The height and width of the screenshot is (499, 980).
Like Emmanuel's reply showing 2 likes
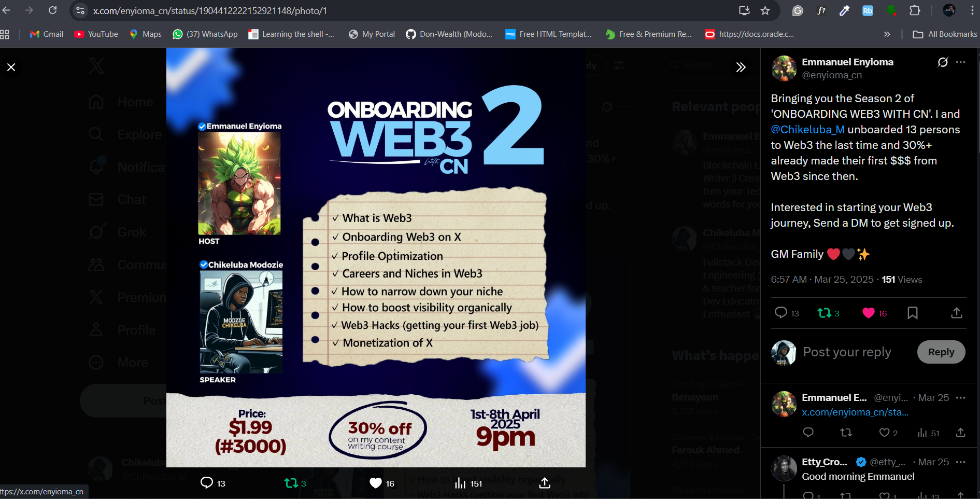coord(888,433)
